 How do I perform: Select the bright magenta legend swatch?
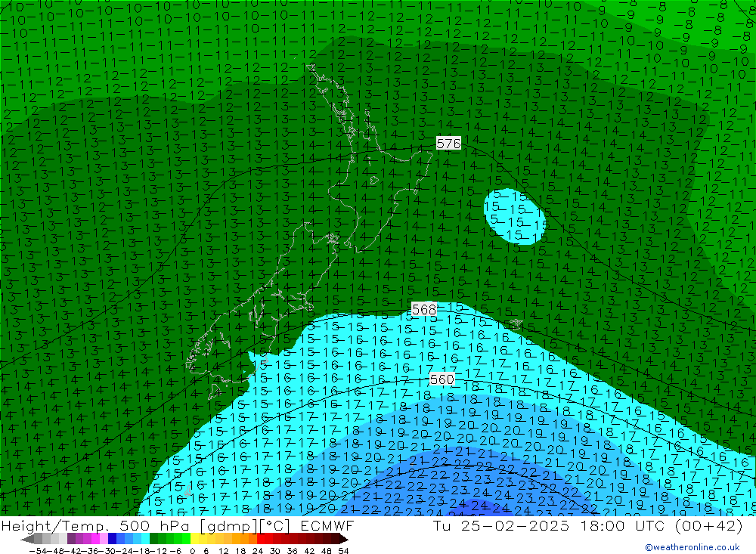(x=95, y=539)
